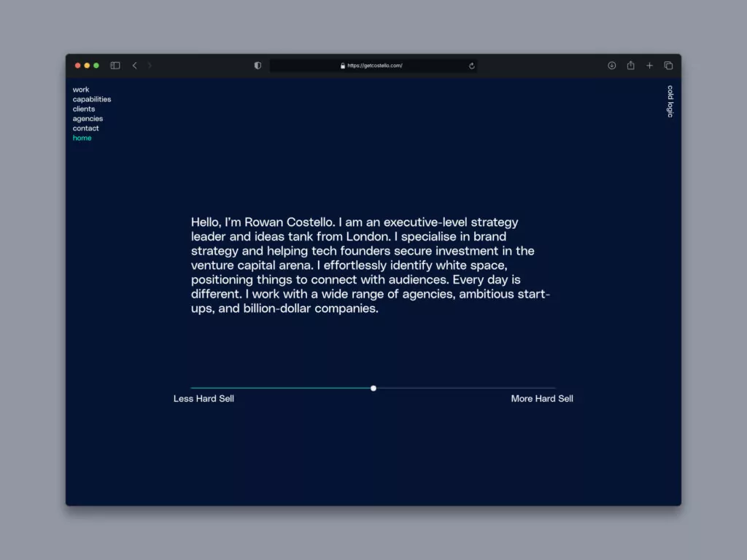Click the browser back arrow
Screen dimensions: 747x560
click(135, 66)
